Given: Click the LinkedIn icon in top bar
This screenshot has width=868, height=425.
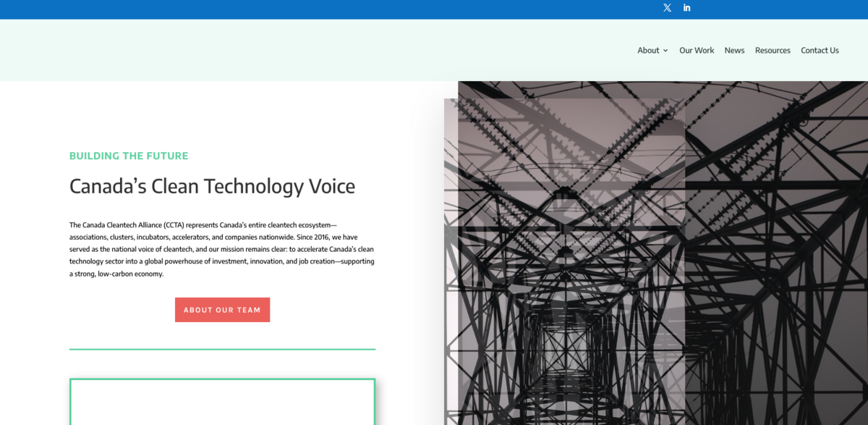Looking at the screenshot, I should 686,8.
